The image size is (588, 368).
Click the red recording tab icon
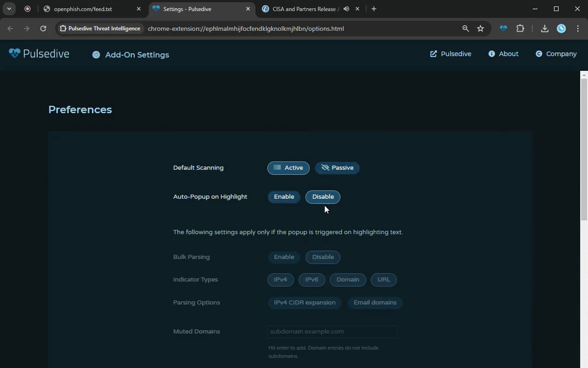coord(28,9)
